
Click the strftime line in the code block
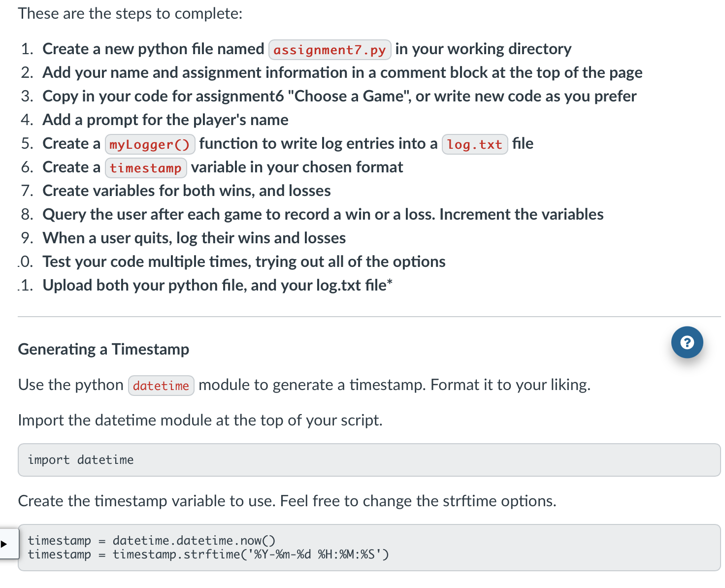point(208,555)
